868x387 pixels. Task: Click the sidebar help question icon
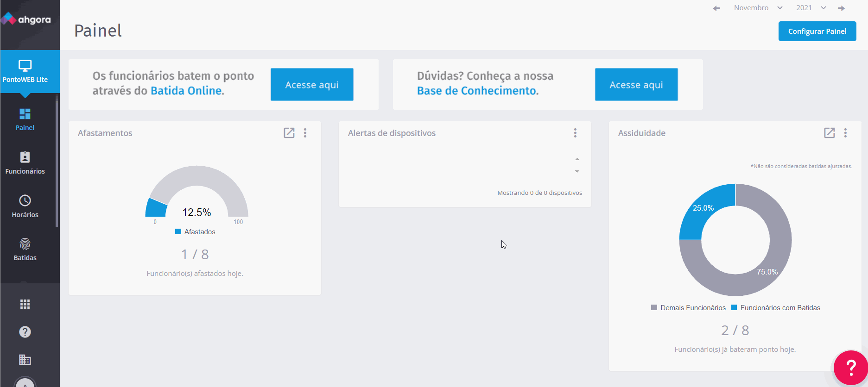click(25, 332)
